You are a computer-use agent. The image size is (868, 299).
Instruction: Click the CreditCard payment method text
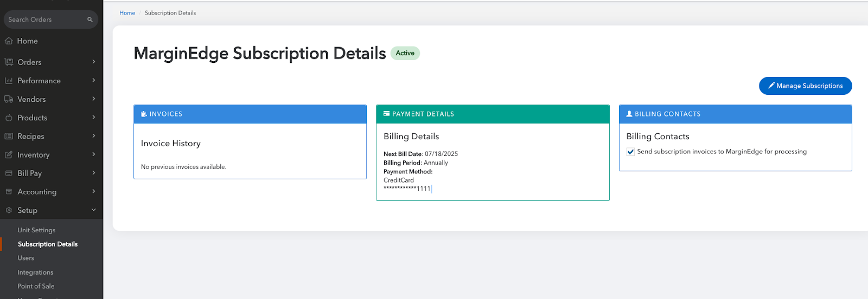[399, 180]
